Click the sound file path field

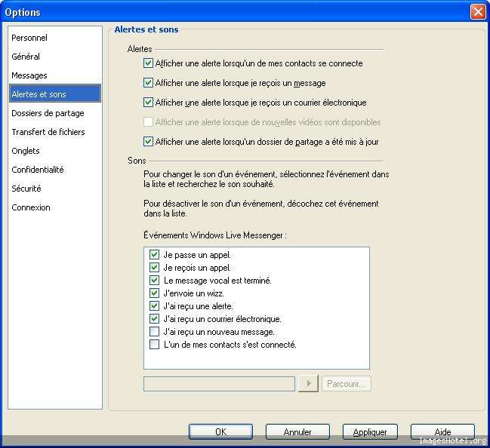(x=219, y=384)
